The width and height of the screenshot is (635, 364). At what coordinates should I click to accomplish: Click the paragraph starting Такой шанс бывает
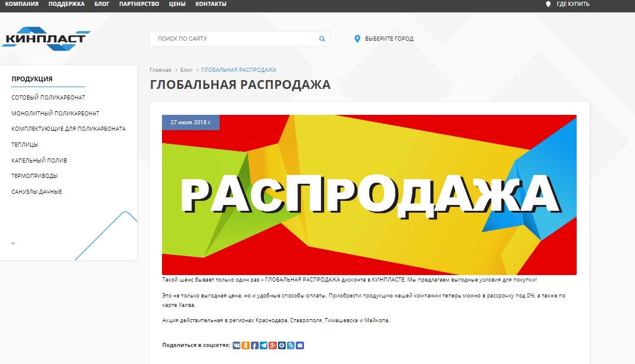(349, 280)
